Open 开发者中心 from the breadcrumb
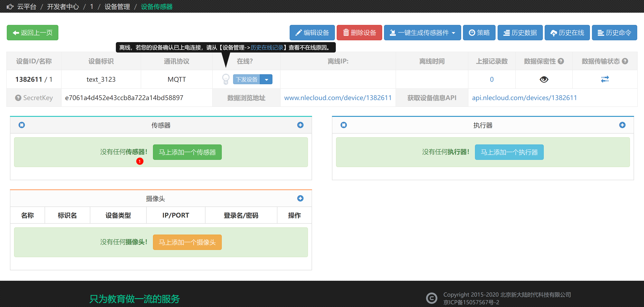This screenshot has height=307, width=644. (63, 7)
